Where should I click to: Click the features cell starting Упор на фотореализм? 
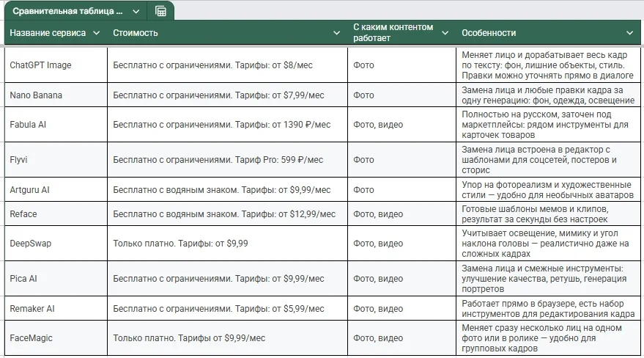click(548, 189)
